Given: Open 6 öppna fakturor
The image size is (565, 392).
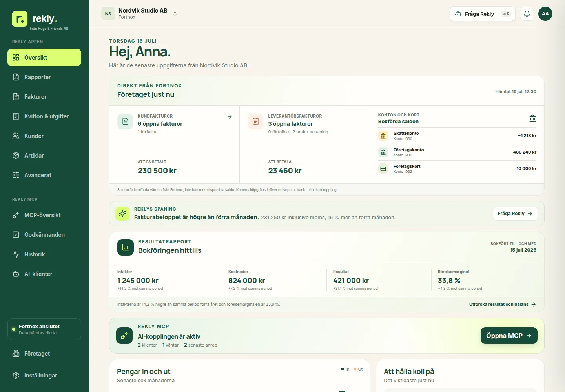Looking at the screenshot, I should pyautogui.click(x=160, y=124).
